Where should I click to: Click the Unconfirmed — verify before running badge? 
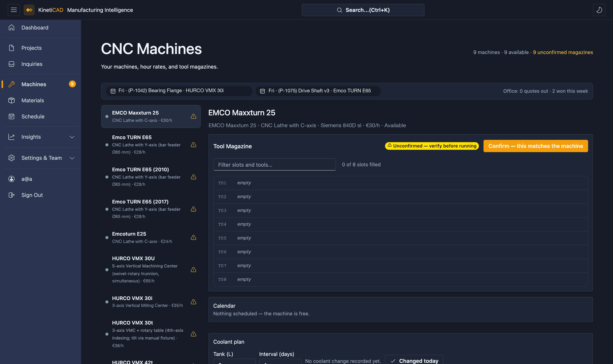click(x=432, y=146)
